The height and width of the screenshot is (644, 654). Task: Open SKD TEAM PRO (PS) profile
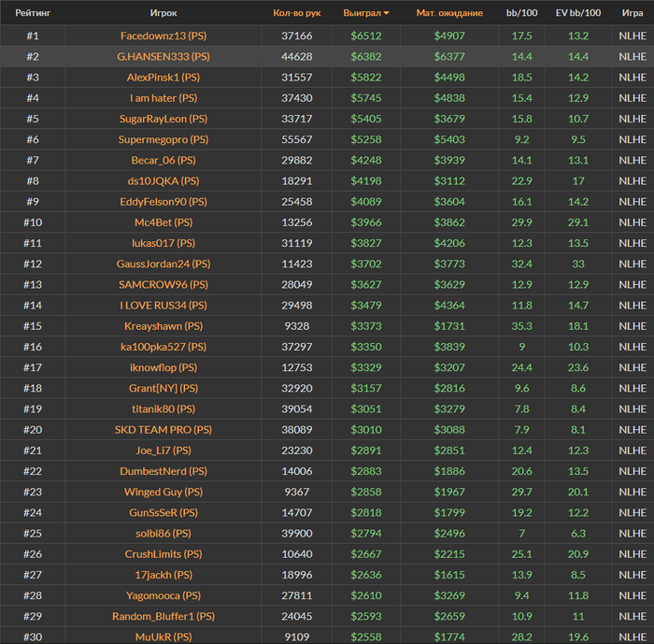coord(163,430)
